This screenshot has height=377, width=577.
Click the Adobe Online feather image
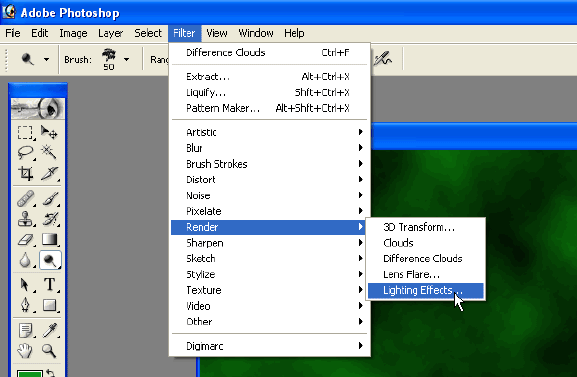click(38, 108)
